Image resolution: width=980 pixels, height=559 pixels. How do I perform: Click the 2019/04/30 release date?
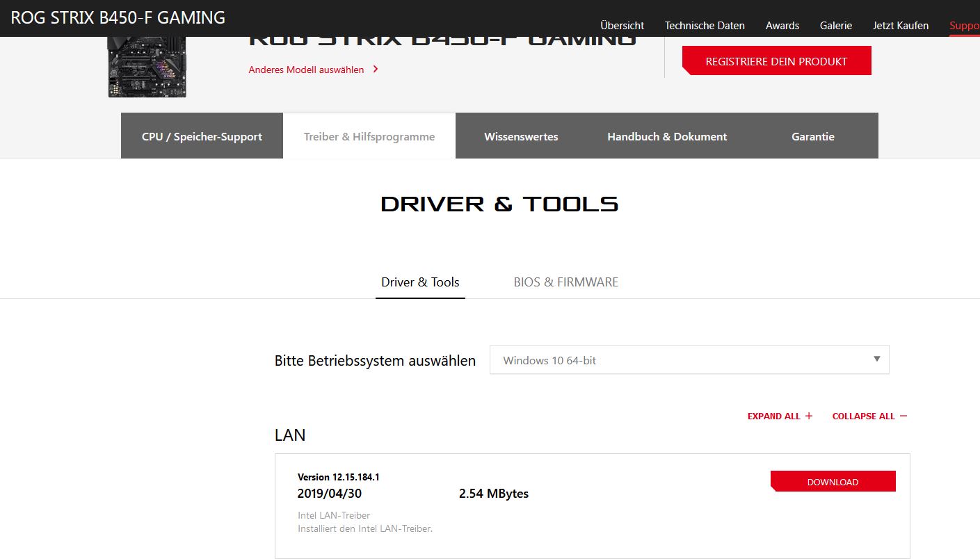pos(330,494)
